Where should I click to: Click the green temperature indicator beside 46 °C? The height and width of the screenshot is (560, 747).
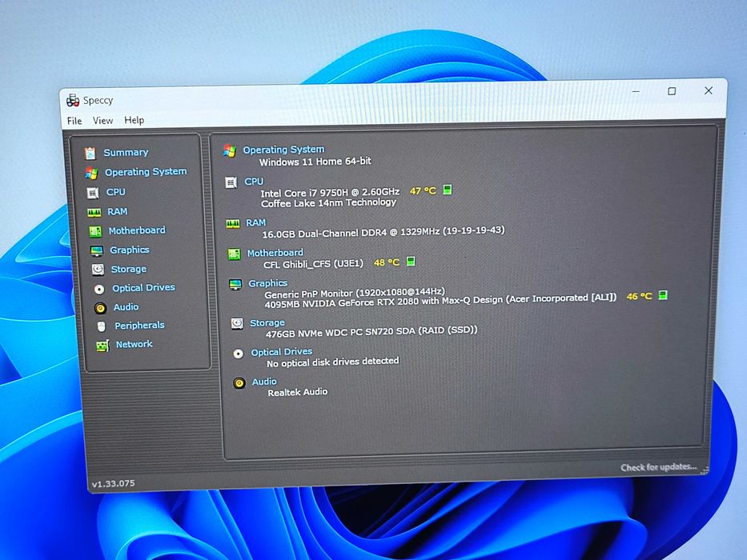pyautogui.click(x=662, y=295)
